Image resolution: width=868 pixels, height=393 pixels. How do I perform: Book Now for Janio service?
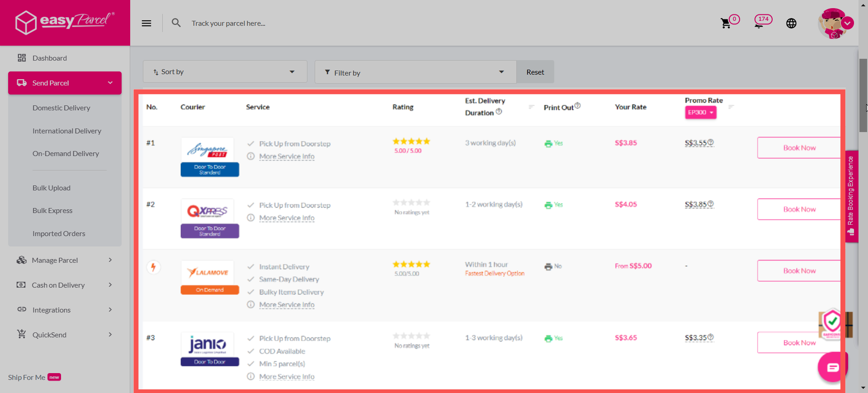799,343
